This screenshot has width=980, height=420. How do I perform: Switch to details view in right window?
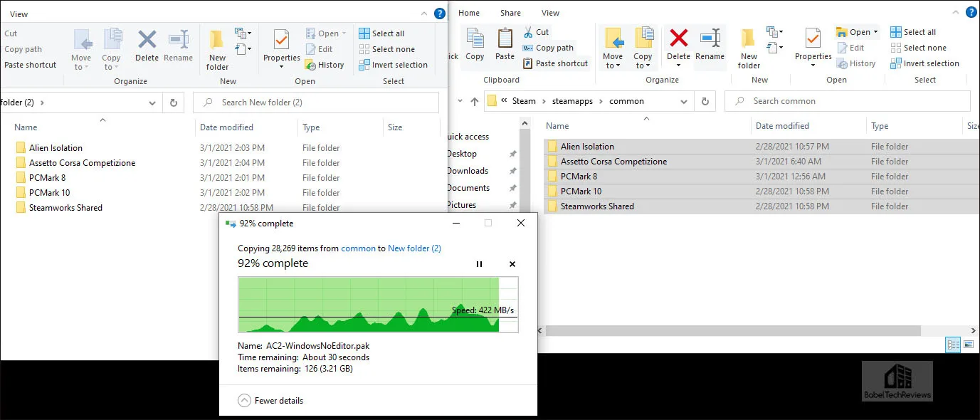click(953, 345)
